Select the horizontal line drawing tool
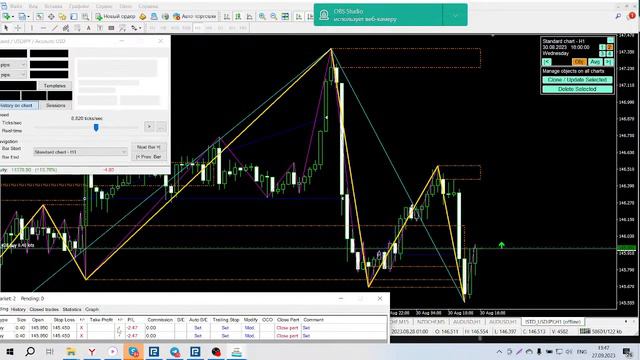 pyautogui.click(x=43, y=28)
